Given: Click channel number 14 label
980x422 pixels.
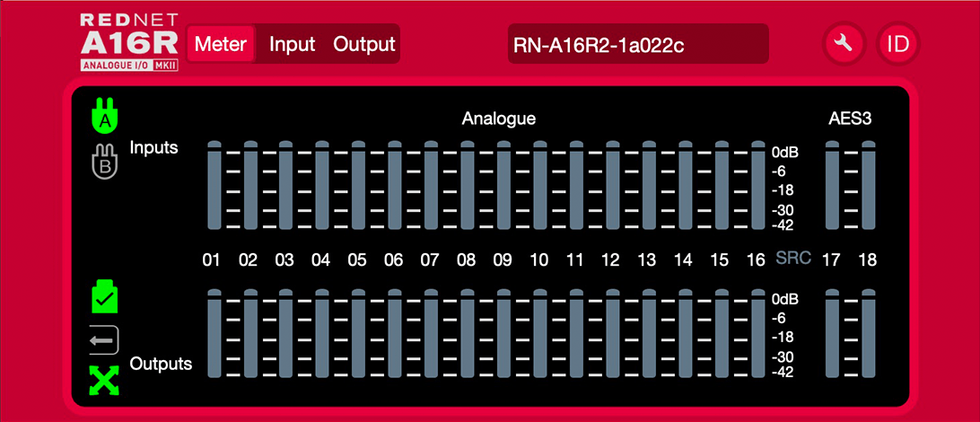Looking at the screenshot, I should (684, 260).
